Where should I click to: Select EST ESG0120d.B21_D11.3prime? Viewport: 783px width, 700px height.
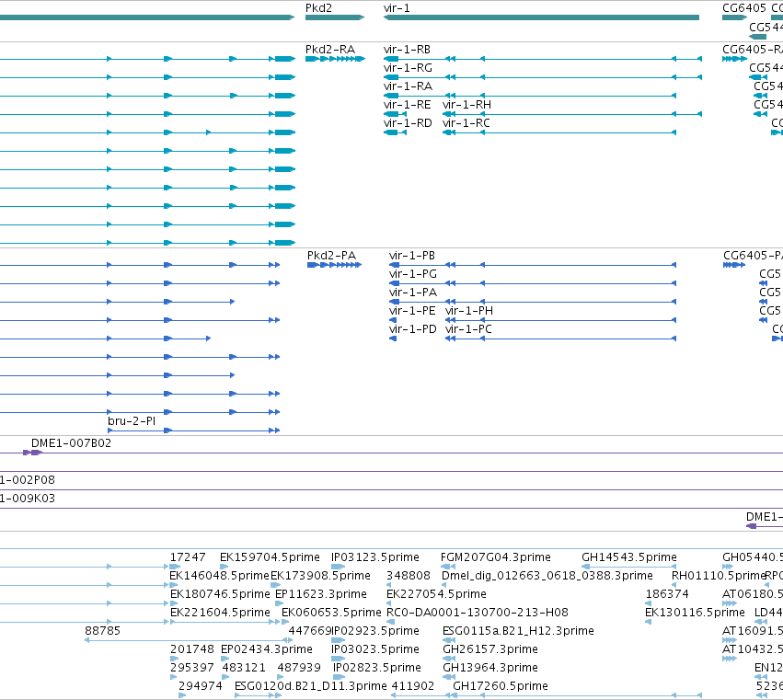pos(311,687)
